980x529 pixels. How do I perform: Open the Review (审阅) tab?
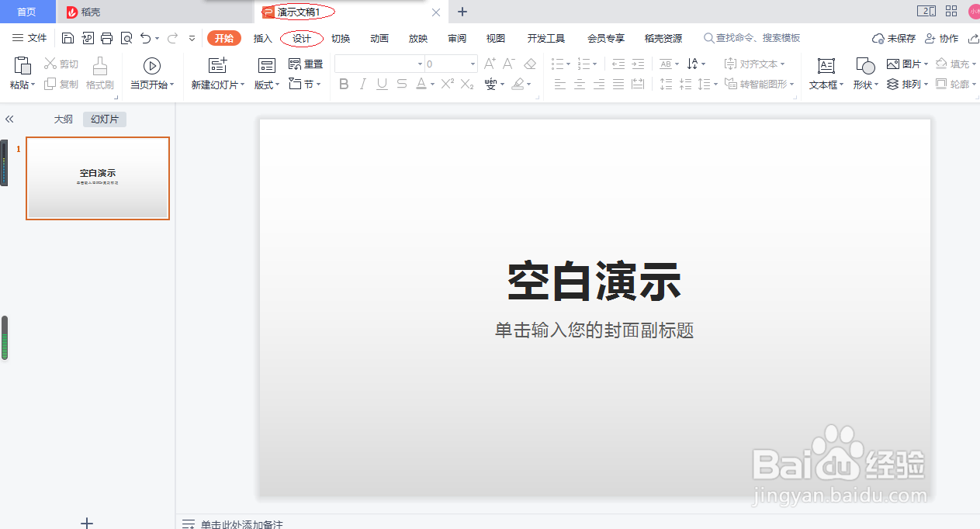[x=457, y=38]
